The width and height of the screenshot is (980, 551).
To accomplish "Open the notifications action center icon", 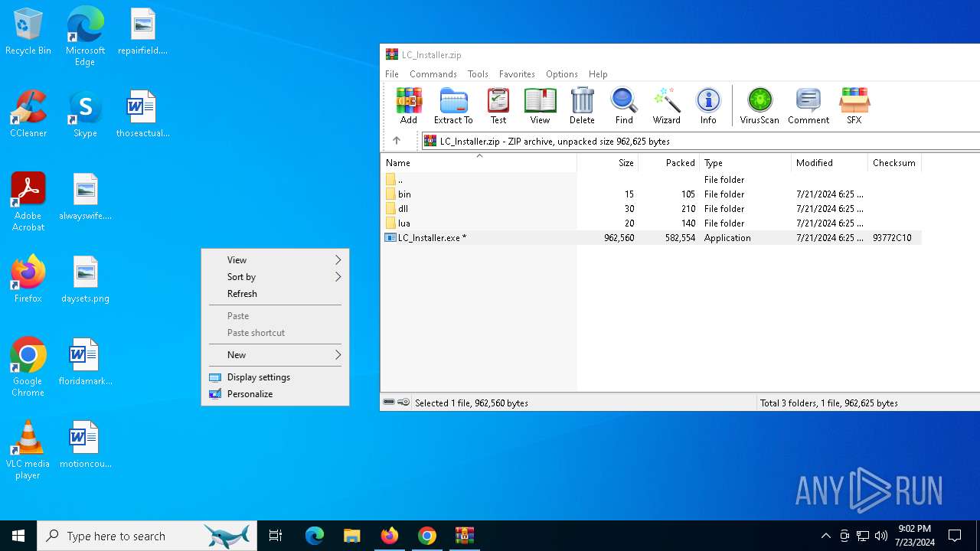I will click(x=955, y=536).
